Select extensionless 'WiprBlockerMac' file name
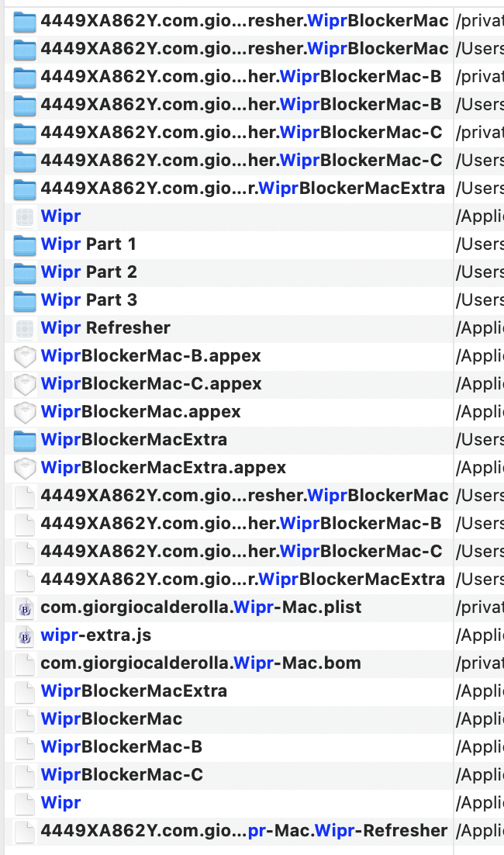The height and width of the screenshot is (855, 504). click(x=112, y=718)
